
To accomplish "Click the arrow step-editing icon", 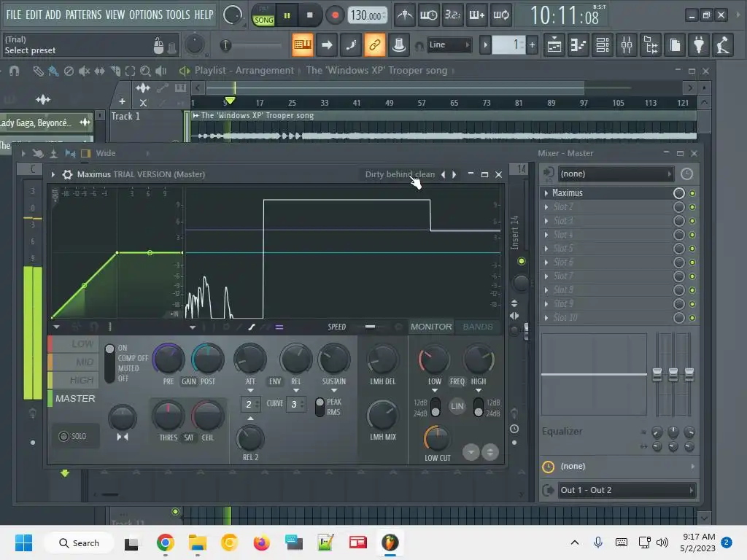I will tap(327, 44).
